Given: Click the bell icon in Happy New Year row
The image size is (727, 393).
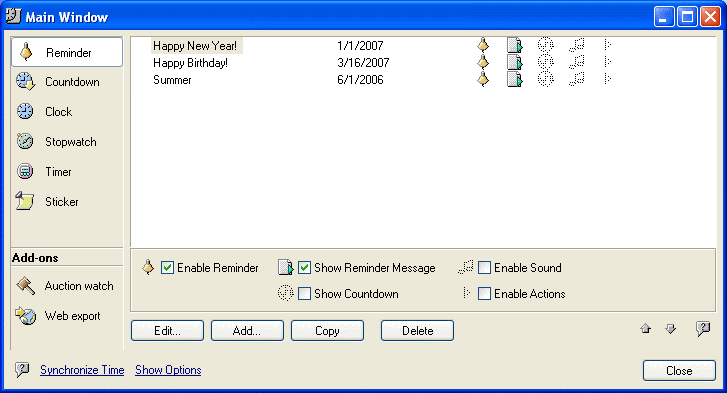Looking at the screenshot, I should point(483,45).
